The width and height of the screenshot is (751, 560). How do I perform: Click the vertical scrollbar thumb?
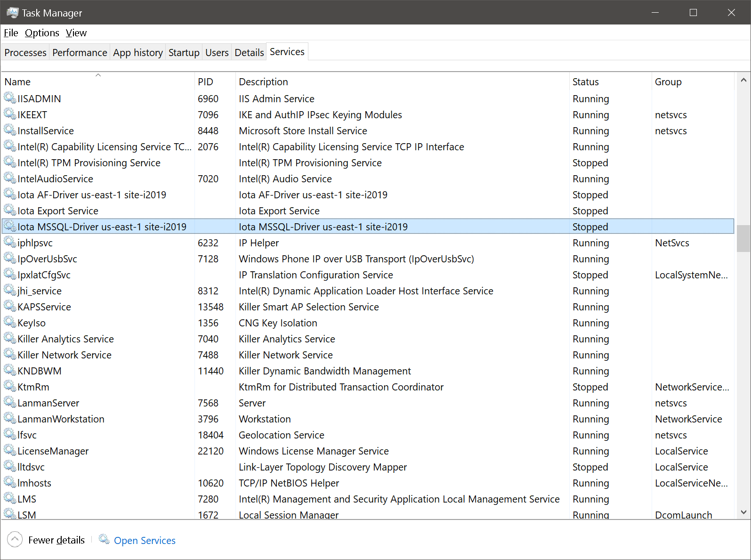click(x=743, y=239)
